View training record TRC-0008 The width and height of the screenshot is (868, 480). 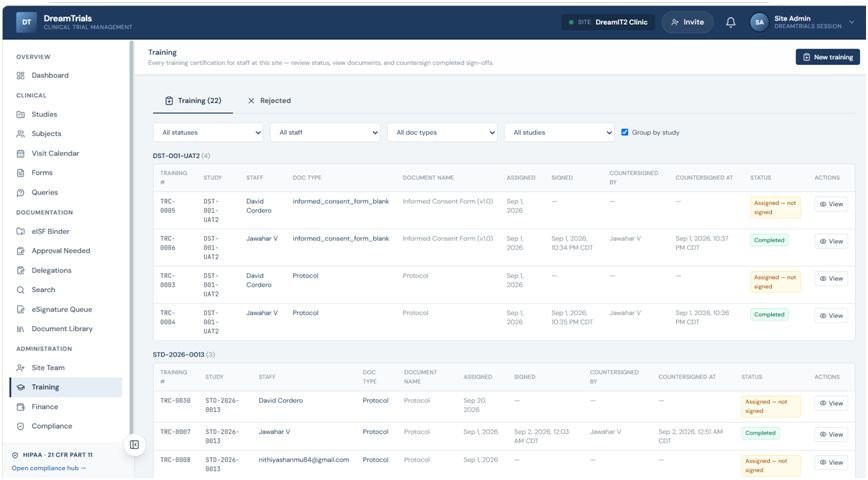(x=831, y=462)
